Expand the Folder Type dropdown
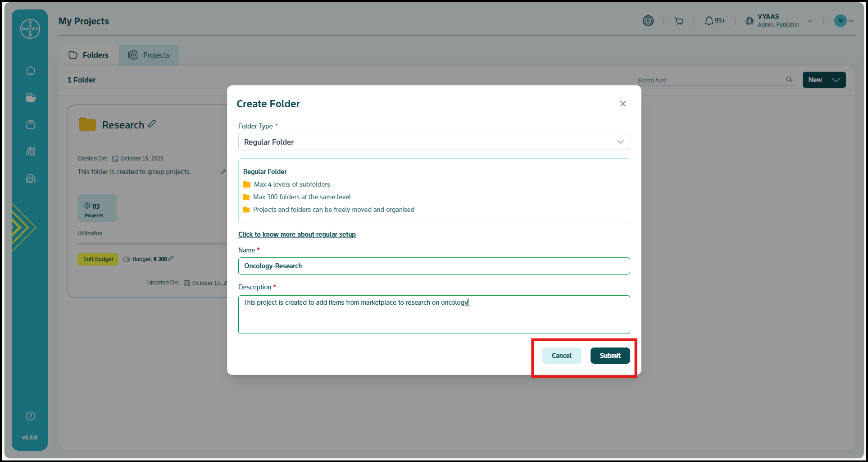This screenshot has width=868, height=462. [434, 142]
